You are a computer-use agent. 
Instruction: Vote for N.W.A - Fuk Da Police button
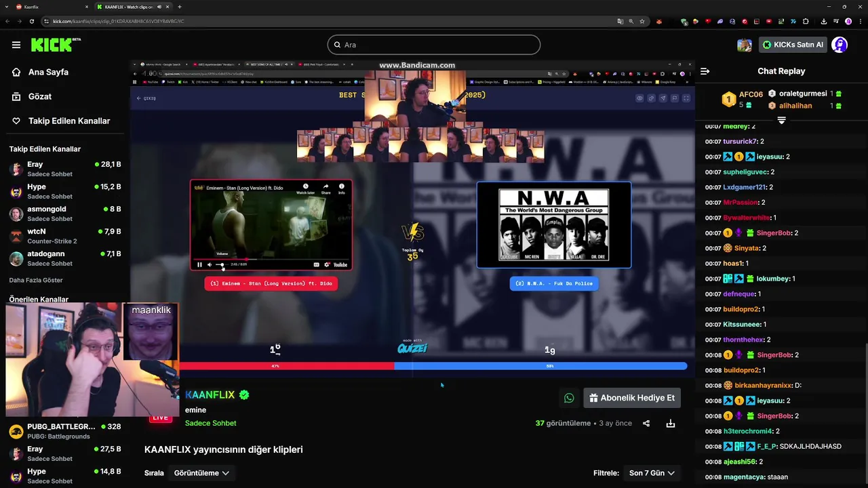click(554, 283)
